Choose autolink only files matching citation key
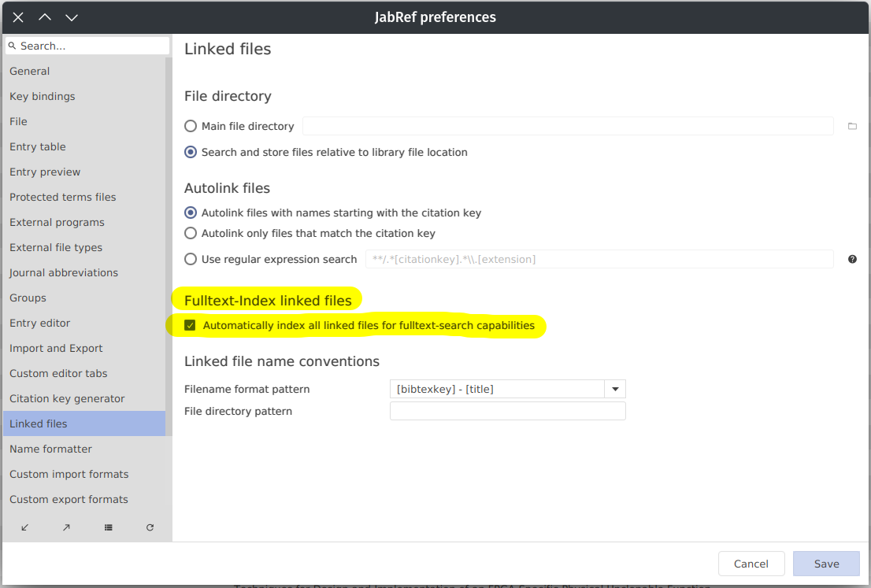This screenshot has height=588, width=871. pyautogui.click(x=191, y=233)
